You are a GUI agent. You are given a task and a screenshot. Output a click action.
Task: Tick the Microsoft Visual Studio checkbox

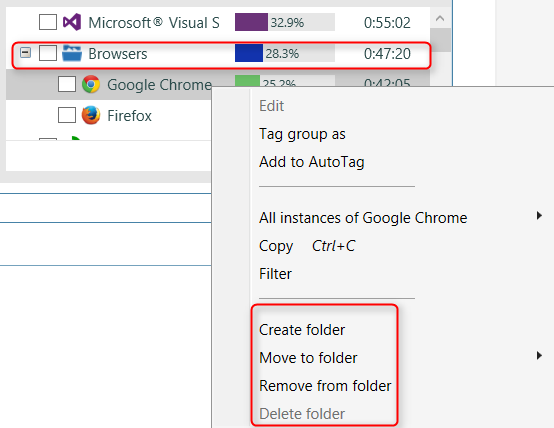[x=48, y=22]
